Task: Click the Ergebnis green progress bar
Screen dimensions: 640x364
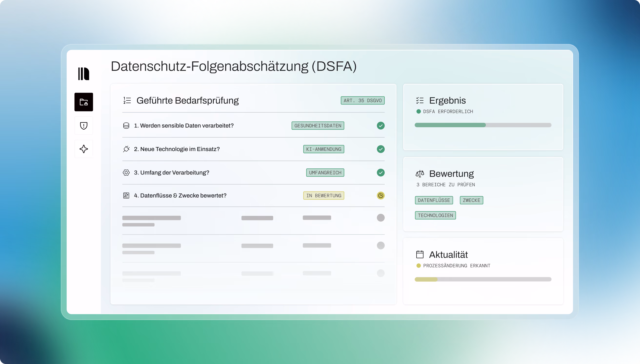Action: click(483, 125)
